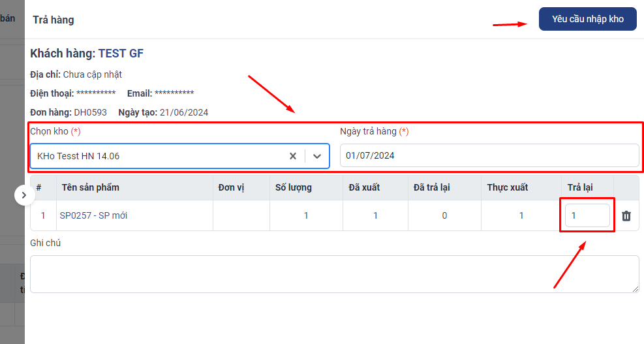Click the Trả hàng panel title
The height and width of the screenshot is (344, 644).
[54, 20]
